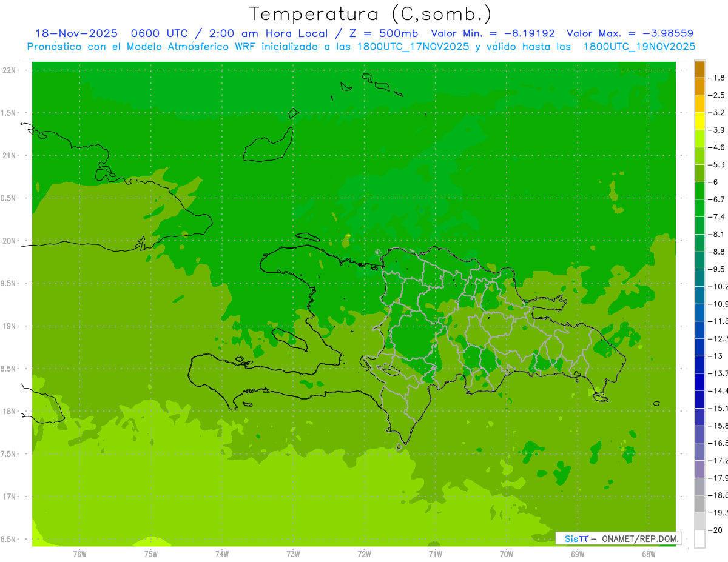Click the "Valor Min. = -8.19192" readout
The width and height of the screenshot is (728, 562).
click(493, 33)
